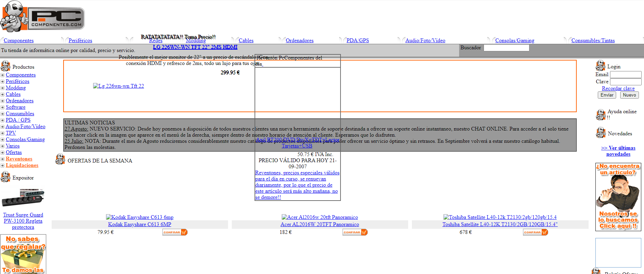
Task: Click Comprar cart button for Acer AL2016W
Action: click(355, 232)
